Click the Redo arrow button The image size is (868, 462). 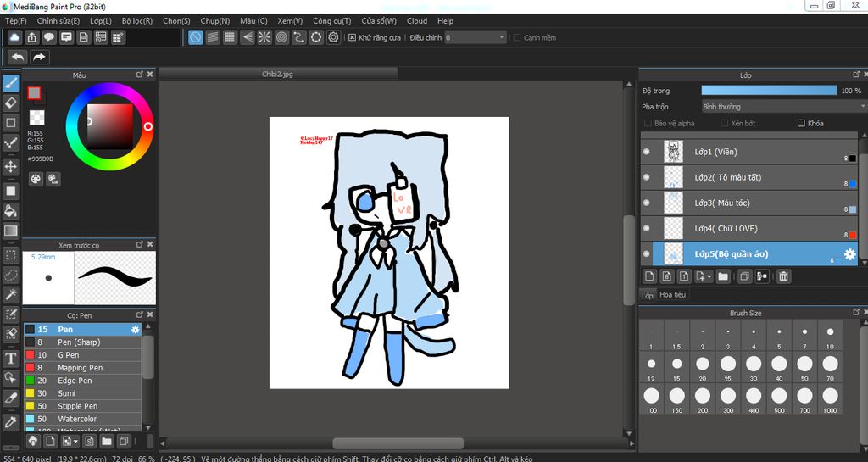(x=39, y=57)
